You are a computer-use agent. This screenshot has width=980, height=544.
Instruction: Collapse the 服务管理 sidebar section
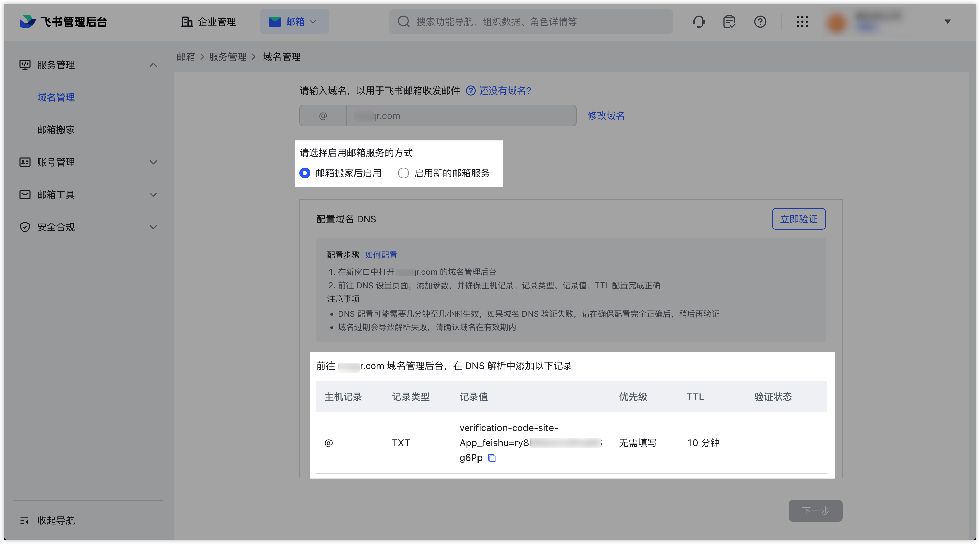pyautogui.click(x=153, y=65)
